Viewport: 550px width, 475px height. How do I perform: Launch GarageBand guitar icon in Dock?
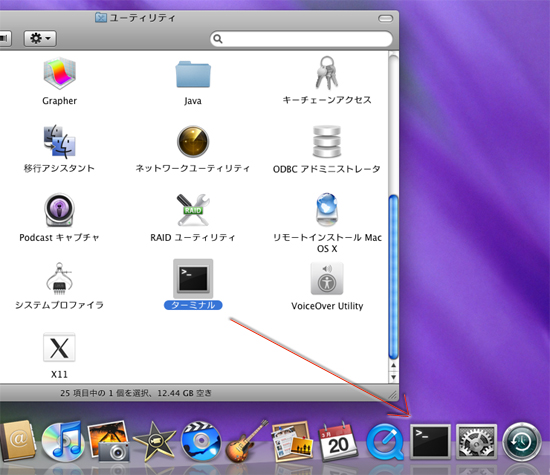tap(246, 441)
